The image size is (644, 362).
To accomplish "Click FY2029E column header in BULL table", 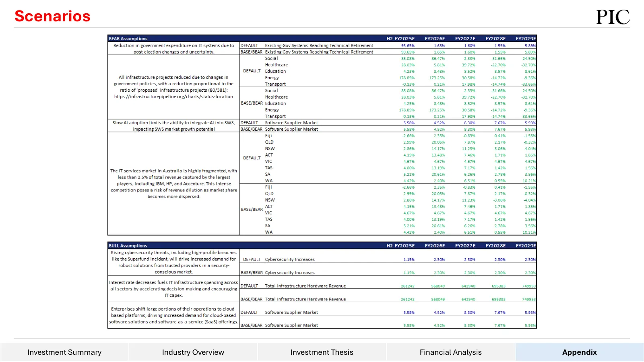I will [x=526, y=246].
